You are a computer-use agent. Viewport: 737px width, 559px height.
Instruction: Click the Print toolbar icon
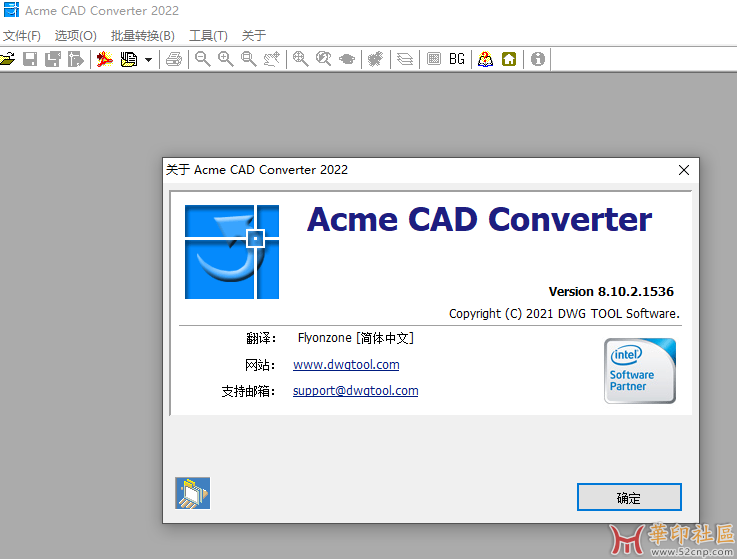(x=174, y=59)
